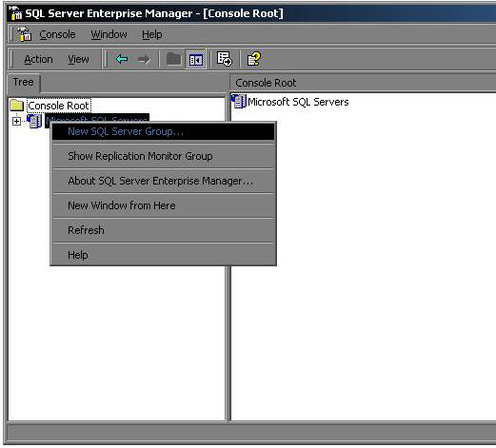496x448 pixels.
Task: Select Console Root label in tree
Action: point(59,106)
